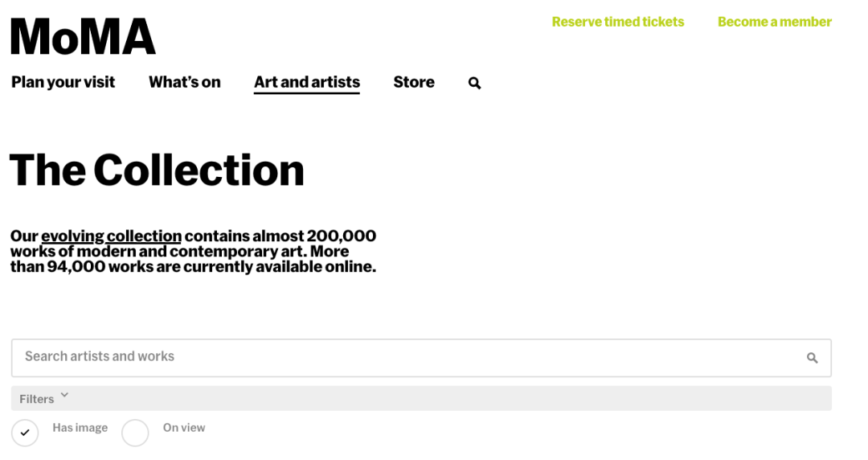Enable the On view filter circle
This screenshot has height=460, width=868.
tap(135, 433)
